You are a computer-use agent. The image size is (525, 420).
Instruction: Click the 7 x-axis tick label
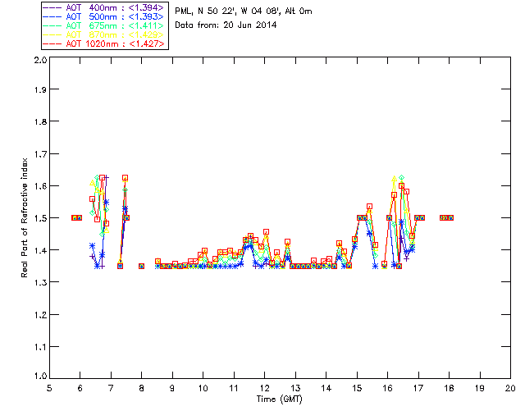coord(111,388)
